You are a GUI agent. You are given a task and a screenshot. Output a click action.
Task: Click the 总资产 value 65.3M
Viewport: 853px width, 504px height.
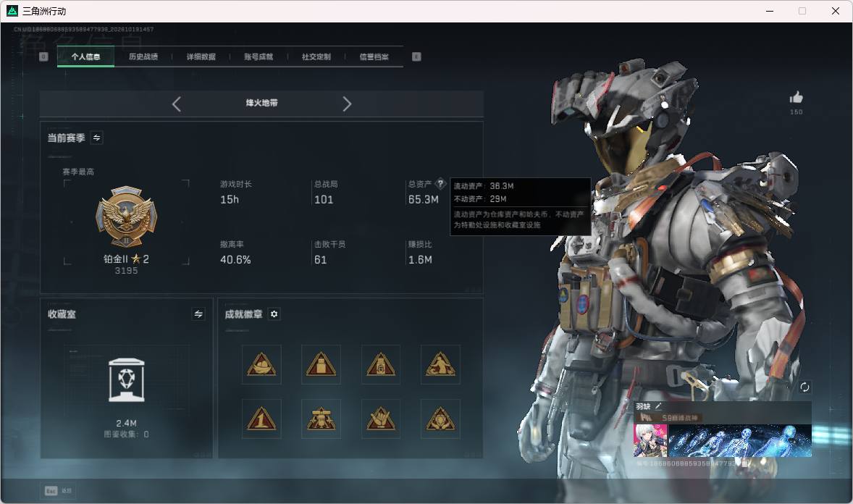tap(423, 200)
